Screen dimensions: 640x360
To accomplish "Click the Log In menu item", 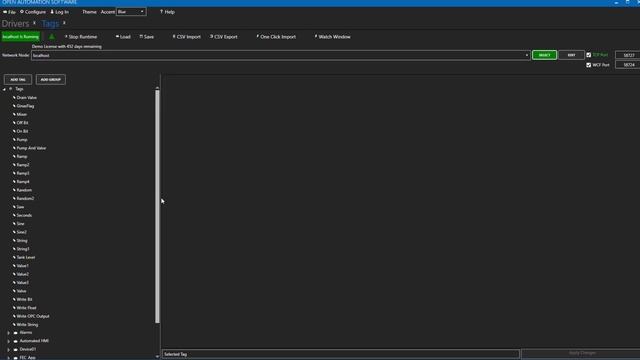I will pos(60,12).
